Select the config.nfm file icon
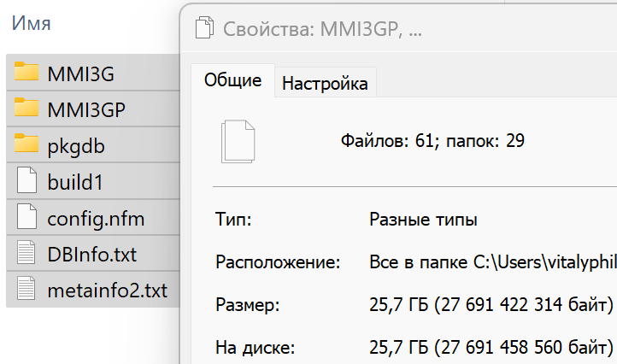The height and width of the screenshot is (364, 617). tap(26, 216)
